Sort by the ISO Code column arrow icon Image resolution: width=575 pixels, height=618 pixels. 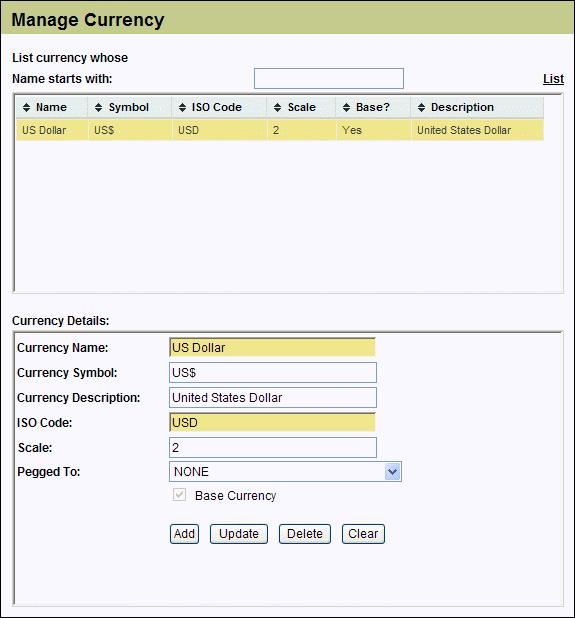tap(182, 107)
